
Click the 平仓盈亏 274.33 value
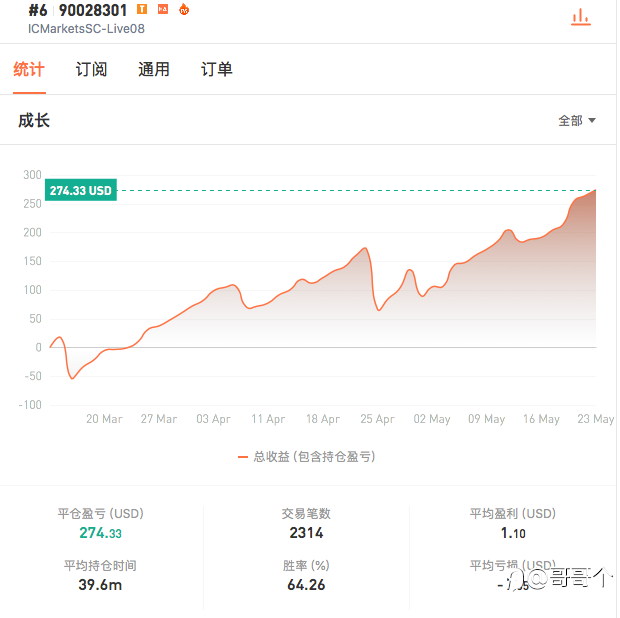(x=100, y=533)
